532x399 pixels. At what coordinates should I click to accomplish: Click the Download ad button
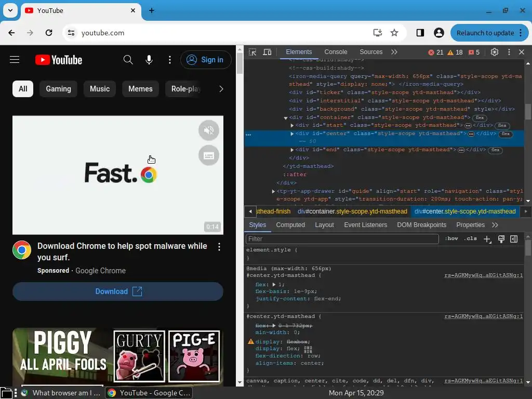pos(118,291)
